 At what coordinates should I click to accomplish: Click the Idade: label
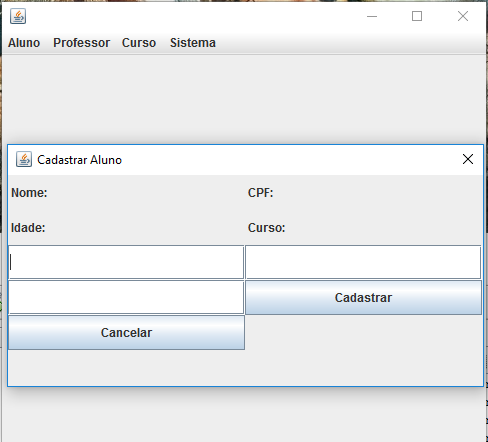(x=28, y=228)
